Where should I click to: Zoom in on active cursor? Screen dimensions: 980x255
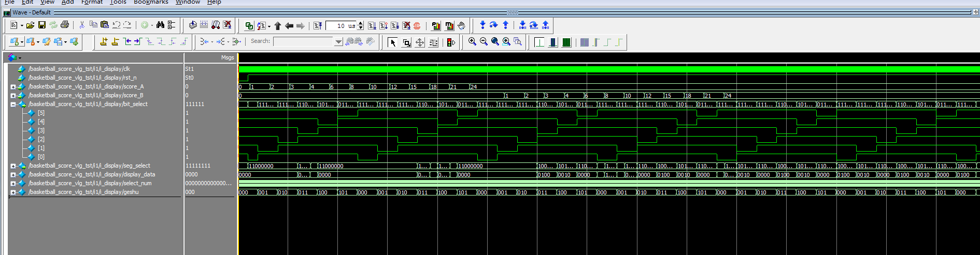click(x=506, y=41)
